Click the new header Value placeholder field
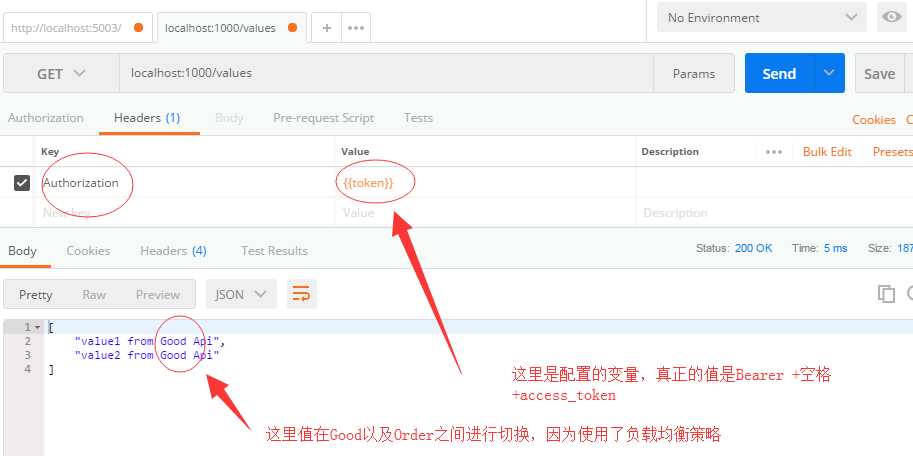913x456 pixels. (486, 213)
